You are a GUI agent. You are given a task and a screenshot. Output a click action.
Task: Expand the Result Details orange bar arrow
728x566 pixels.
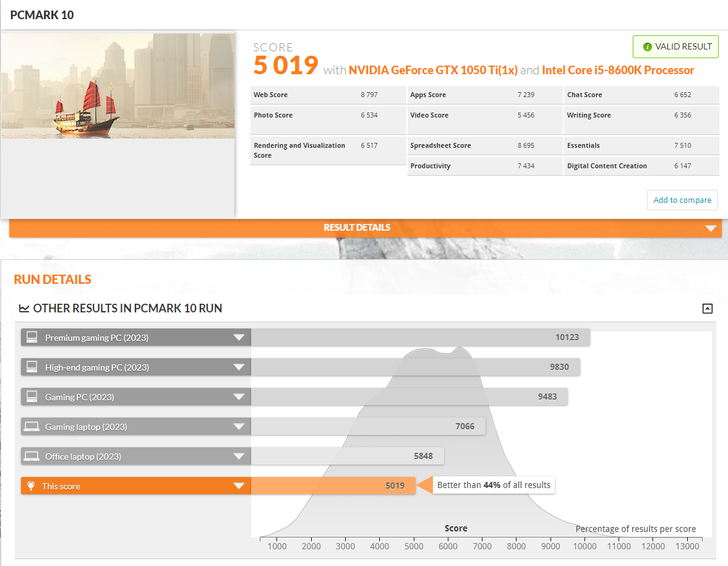[x=710, y=228]
